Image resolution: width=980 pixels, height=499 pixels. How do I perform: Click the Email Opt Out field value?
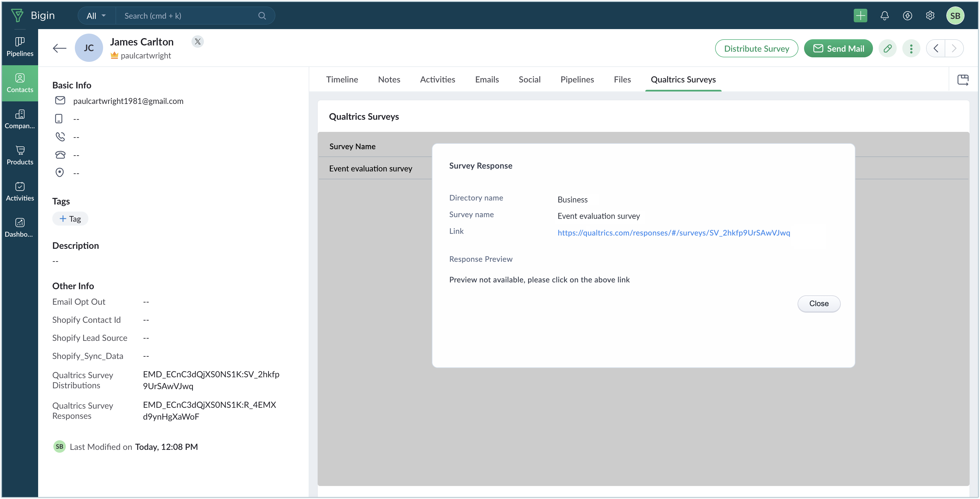pos(146,302)
